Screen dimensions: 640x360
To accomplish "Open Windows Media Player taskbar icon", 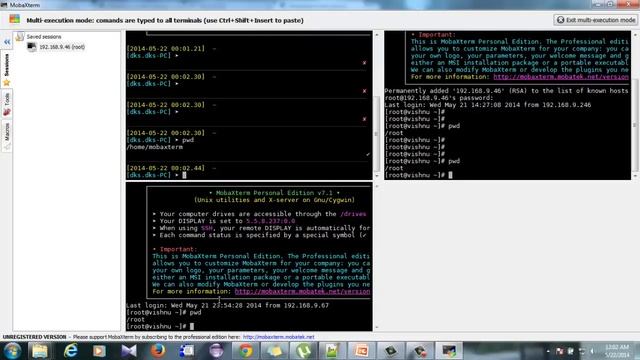I will (x=99, y=351).
